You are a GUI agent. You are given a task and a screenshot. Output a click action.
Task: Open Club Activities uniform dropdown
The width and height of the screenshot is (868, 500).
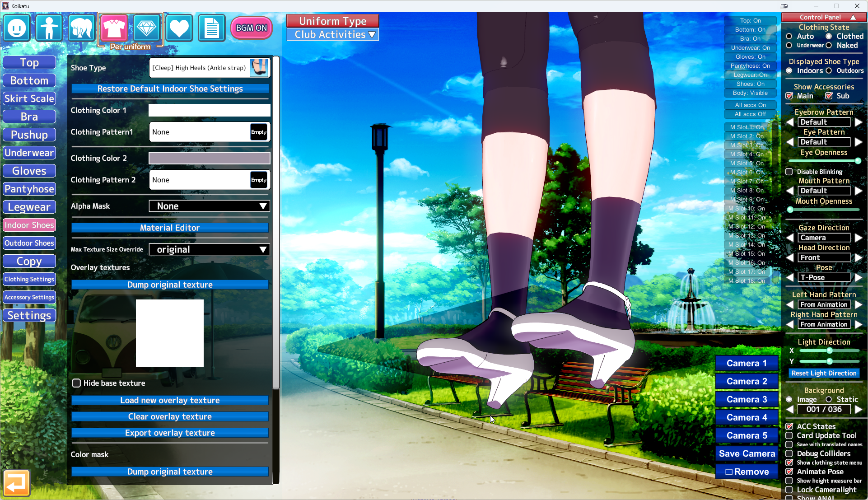pos(333,35)
